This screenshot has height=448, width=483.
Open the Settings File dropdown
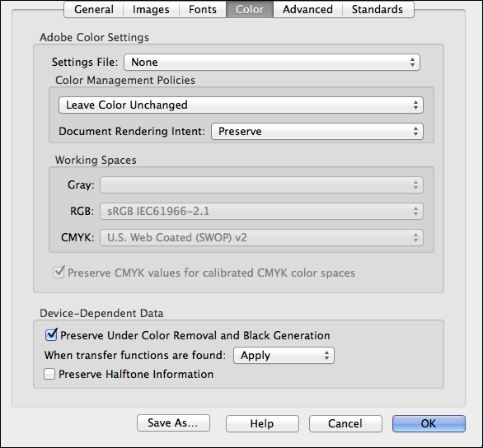tap(272, 62)
